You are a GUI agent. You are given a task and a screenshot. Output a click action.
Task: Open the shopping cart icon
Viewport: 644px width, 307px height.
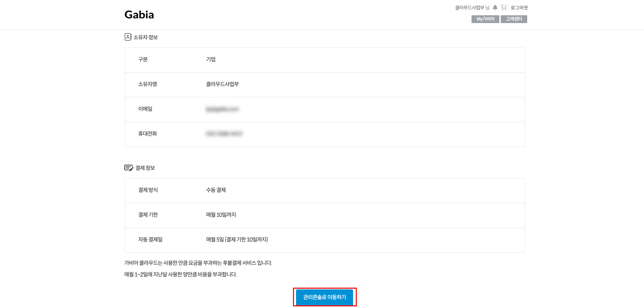pos(503,7)
